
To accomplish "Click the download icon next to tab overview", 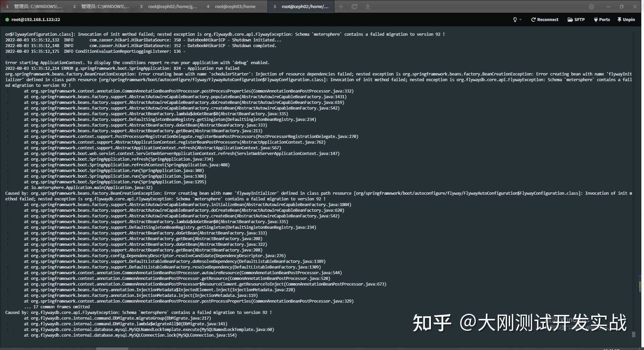I will [367, 6].
